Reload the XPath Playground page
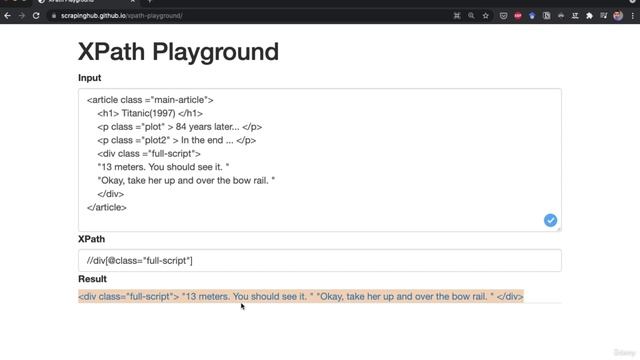 pyautogui.click(x=36, y=16)
